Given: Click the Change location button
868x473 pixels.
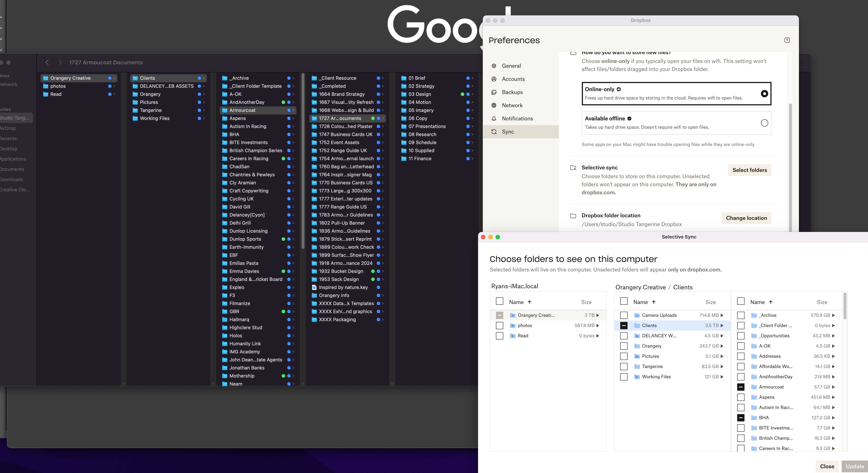Looking at the screenshot, I should click(x=746, y=218).
